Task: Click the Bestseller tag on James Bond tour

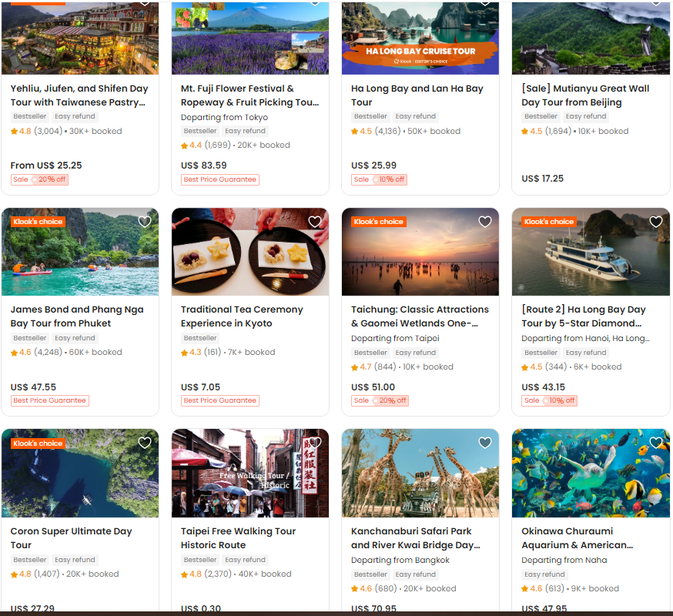Action: tap(29, 338)
